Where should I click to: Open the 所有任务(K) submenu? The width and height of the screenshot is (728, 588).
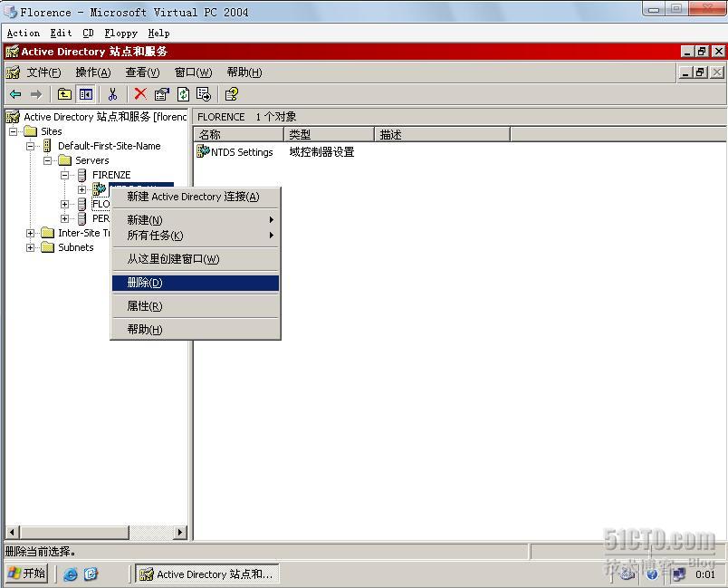tap(196, 236)
